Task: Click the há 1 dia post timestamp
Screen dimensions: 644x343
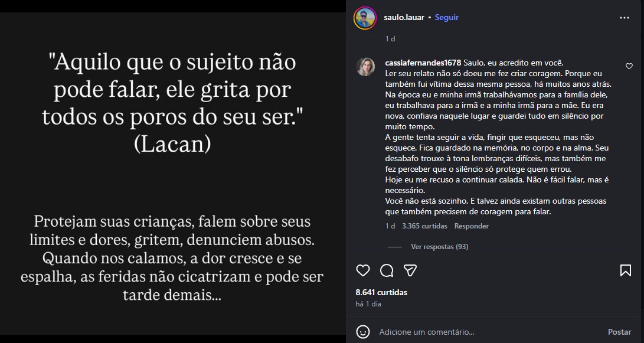Action: 368,304
